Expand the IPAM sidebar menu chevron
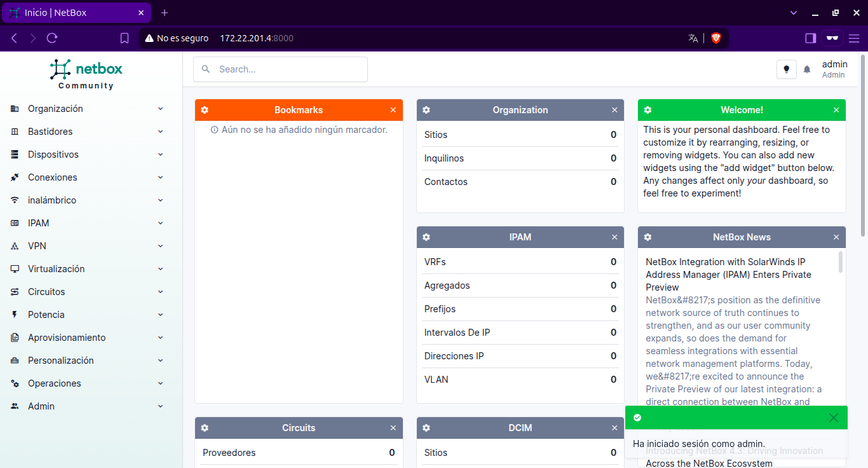This screenshot has height=468, width=868. (x=160, y=223)
